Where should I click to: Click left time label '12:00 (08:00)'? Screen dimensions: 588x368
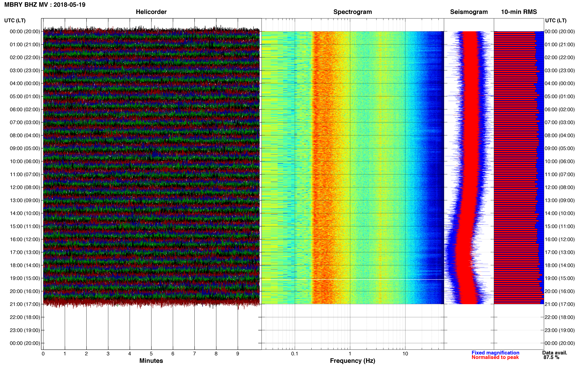coord(25,187)
